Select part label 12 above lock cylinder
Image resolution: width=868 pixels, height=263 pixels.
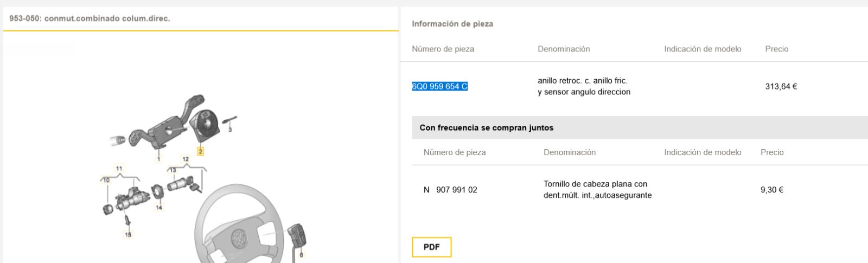click(186, 159)
